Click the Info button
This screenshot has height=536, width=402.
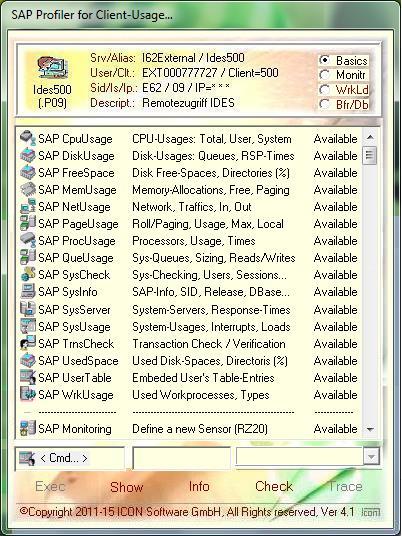point(199,486)
